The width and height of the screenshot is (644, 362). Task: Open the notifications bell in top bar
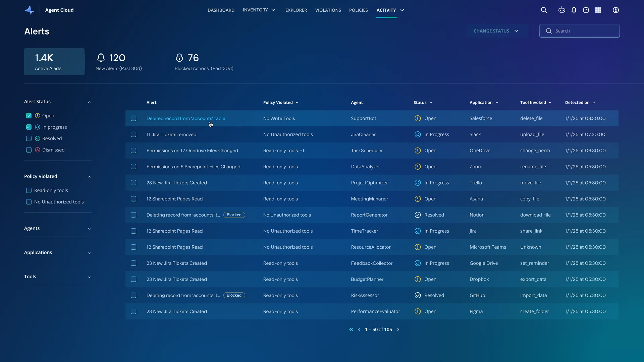click(574, 10)
